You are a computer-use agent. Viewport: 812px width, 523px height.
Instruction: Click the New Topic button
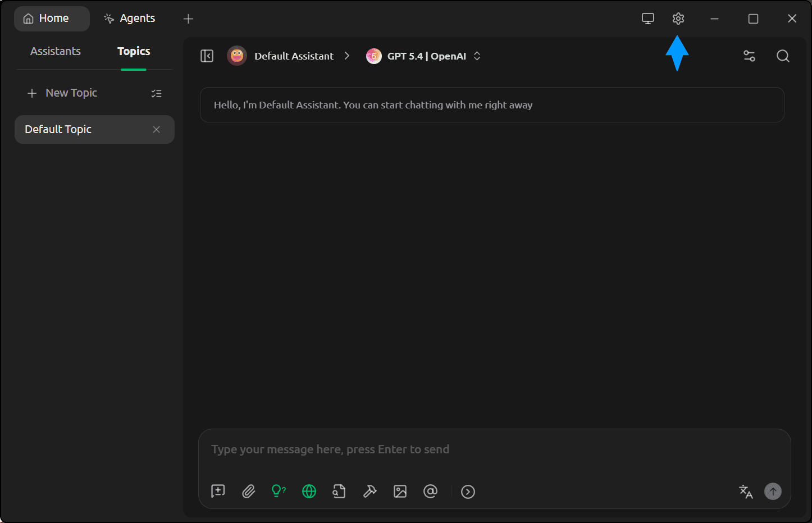[x=62, y=93]
